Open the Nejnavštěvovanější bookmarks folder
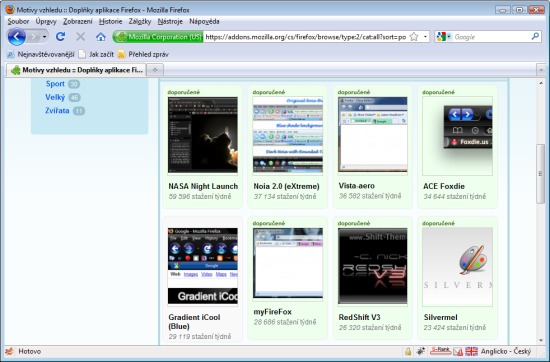This screenshot has height=362, width=550. click(x=41, y=54)
